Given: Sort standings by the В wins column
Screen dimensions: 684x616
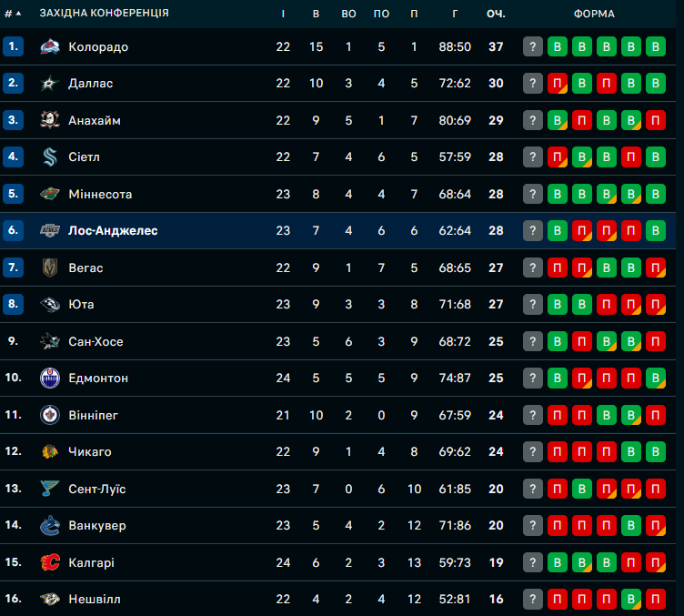Looking at the screenshot, I should [x=316, y=14].
